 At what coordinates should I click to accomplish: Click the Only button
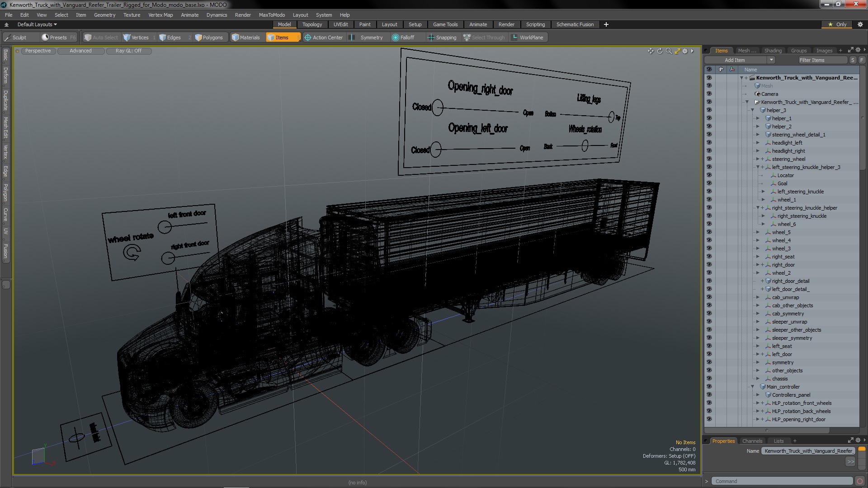(837, 24)
